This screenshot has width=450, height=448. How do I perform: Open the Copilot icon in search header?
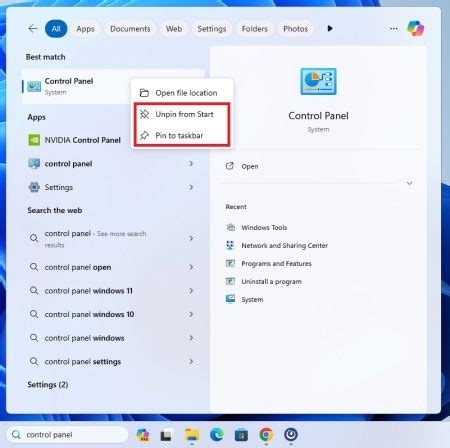pos(415,28)
